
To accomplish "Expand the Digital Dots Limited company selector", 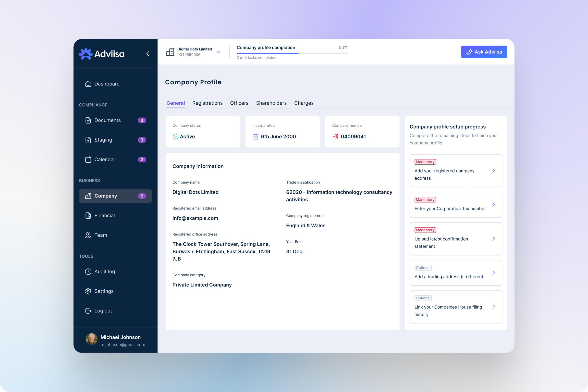I will click(x=218, y=52).
